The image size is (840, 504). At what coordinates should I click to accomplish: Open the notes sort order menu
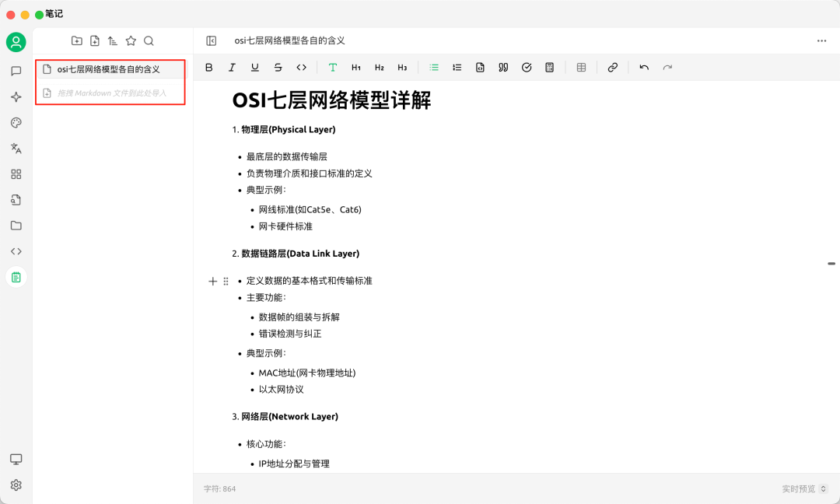[113, 41]
